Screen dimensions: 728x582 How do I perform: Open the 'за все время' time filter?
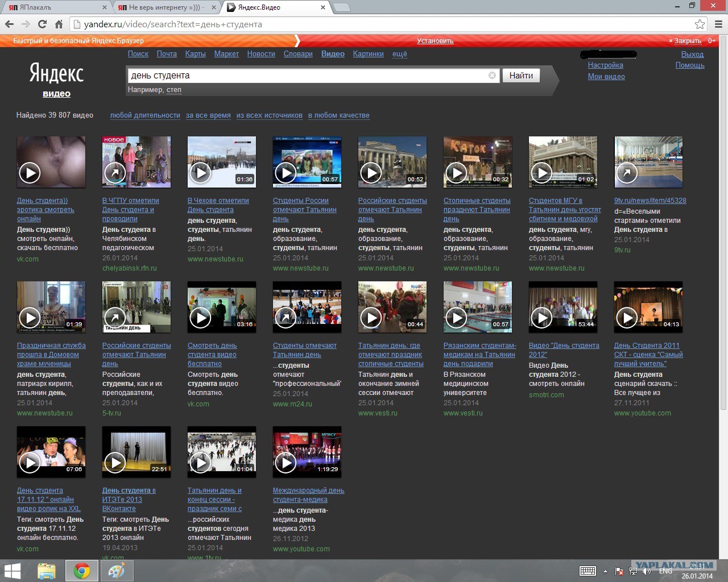pyautogui.click(x=208, y=115)
